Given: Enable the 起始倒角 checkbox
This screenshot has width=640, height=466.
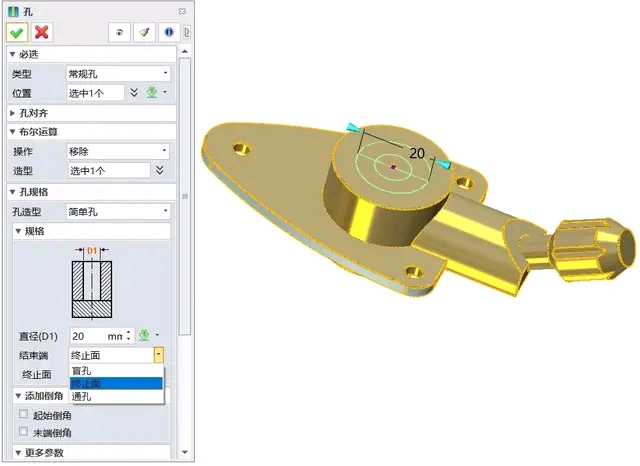Looking at the screenshot, I should [24, 414].
